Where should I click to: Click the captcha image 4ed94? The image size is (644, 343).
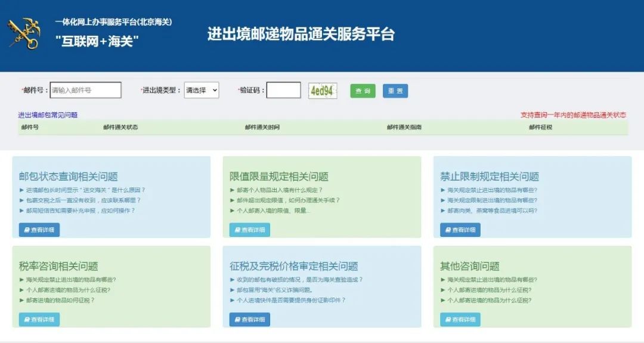(322, 91)
